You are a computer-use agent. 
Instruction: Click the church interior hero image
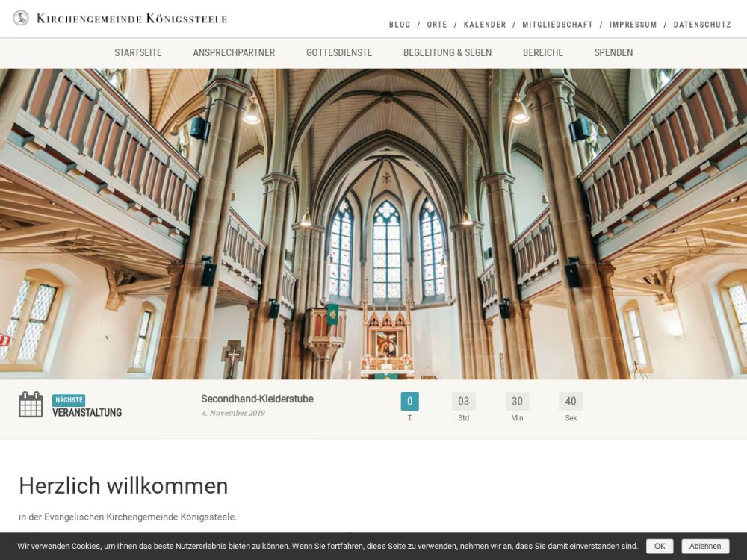(373, 224)
